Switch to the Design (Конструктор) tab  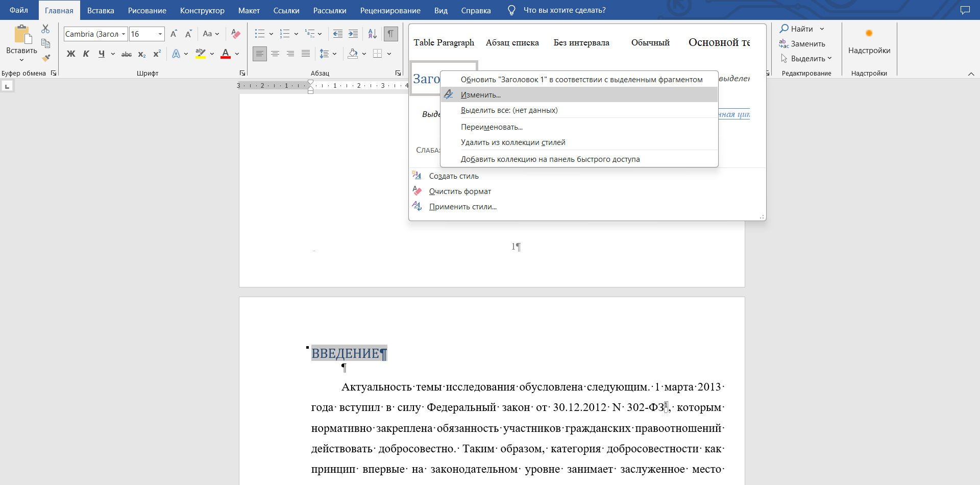[x=202, y=10]
